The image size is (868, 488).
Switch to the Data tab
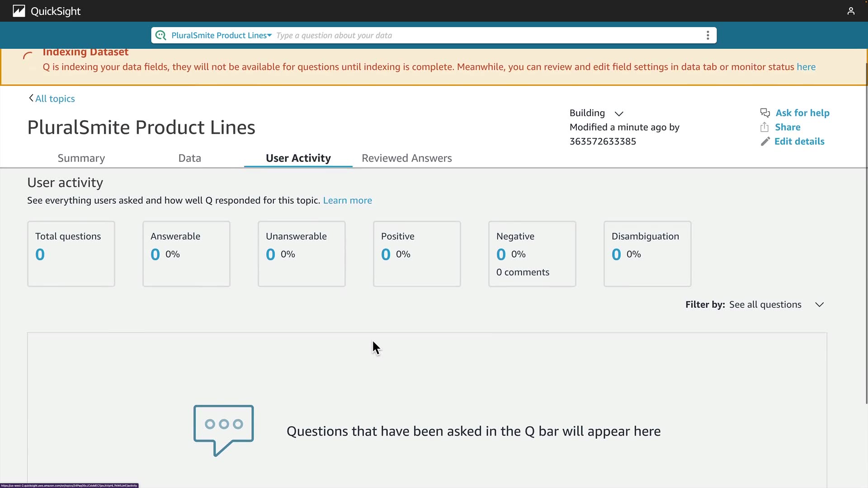[189, 158]
